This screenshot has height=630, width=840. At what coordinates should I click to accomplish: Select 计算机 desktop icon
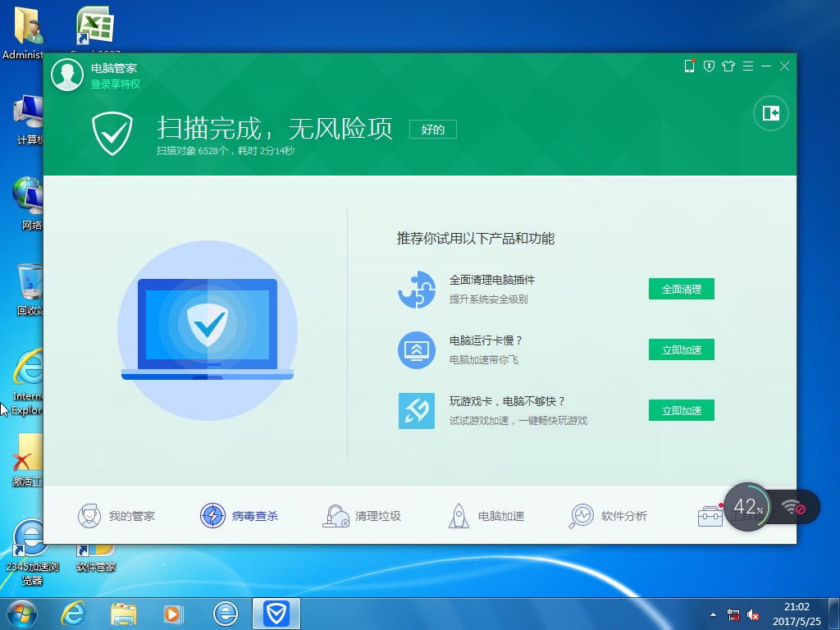coord(28,120)
